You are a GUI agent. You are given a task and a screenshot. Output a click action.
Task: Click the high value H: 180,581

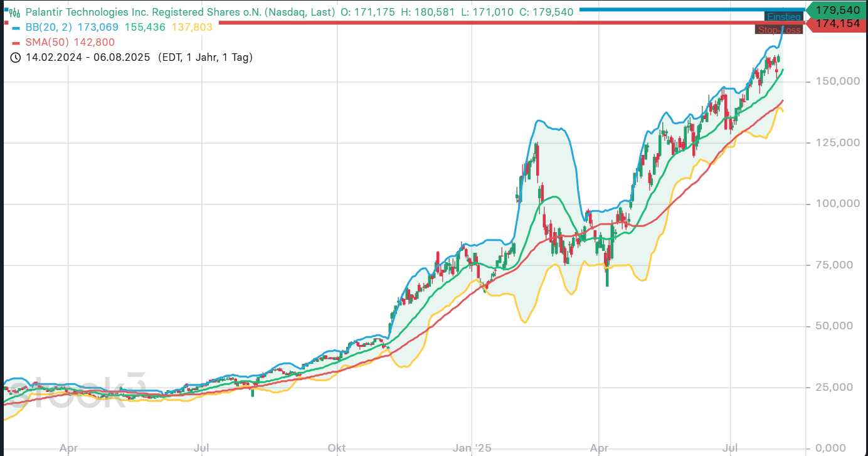point(428,12)
